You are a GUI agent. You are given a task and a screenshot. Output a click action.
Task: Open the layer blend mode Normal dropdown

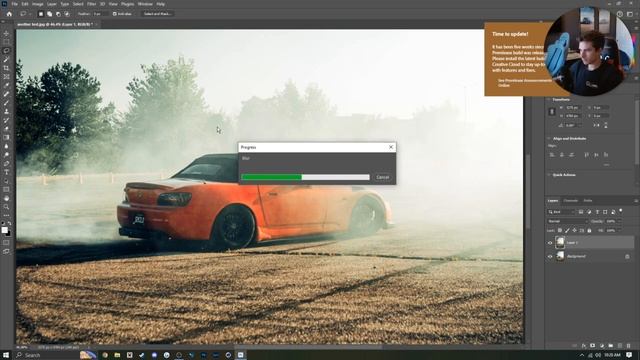coord(567,221)
